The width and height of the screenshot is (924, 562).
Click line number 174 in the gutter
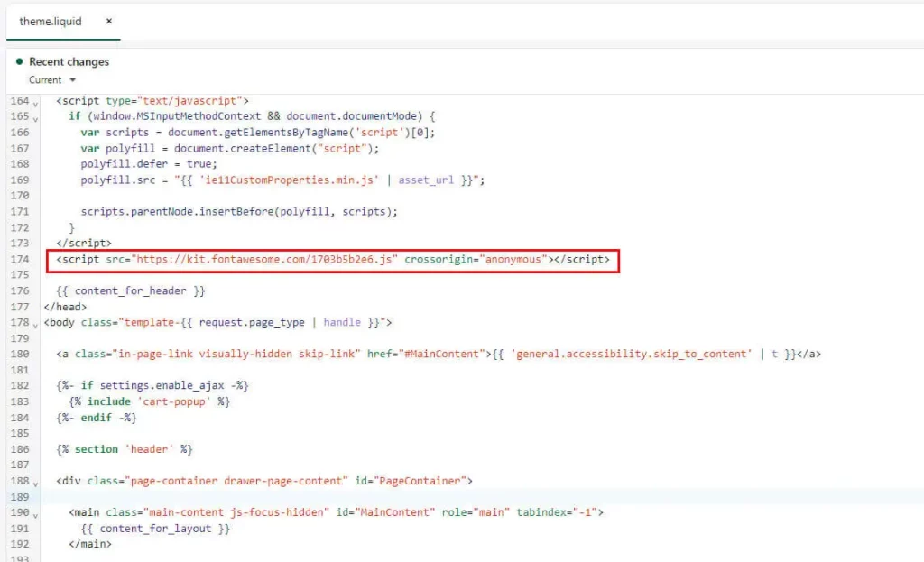click(20, 259)
